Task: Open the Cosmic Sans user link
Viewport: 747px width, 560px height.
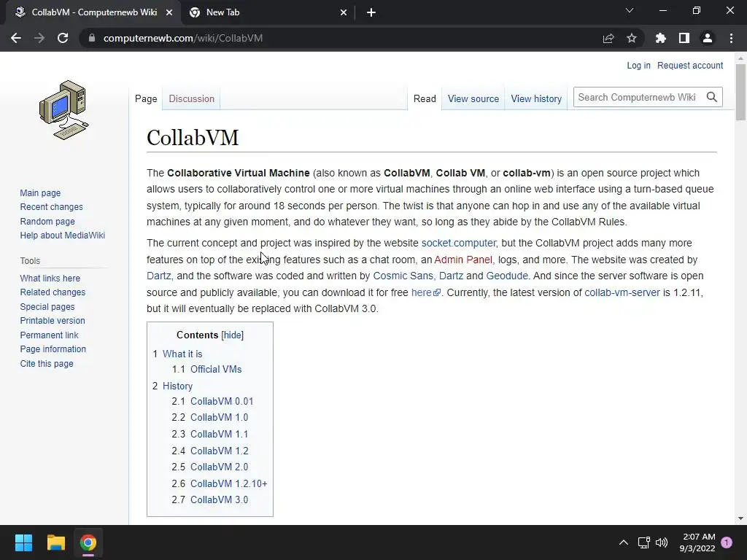Action: tap(403, 276)
